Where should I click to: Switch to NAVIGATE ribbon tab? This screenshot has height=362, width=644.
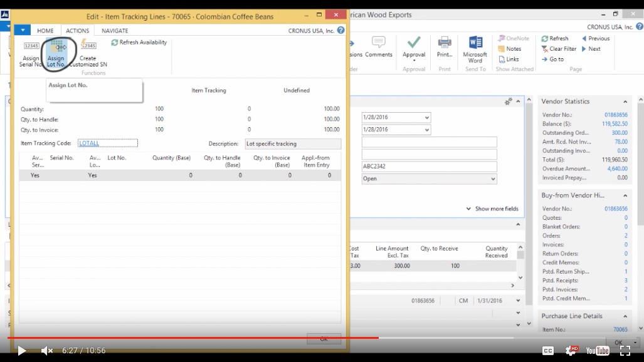115,30
